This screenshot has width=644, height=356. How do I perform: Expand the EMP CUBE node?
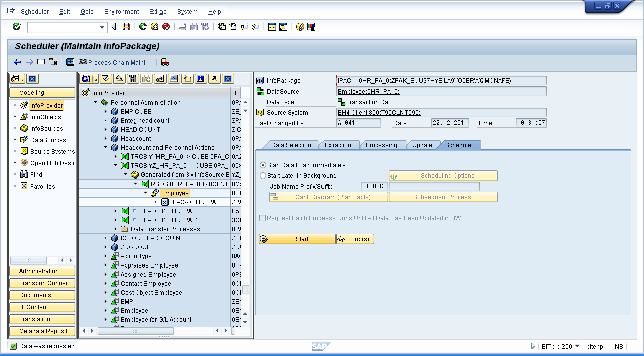[106, 111]
